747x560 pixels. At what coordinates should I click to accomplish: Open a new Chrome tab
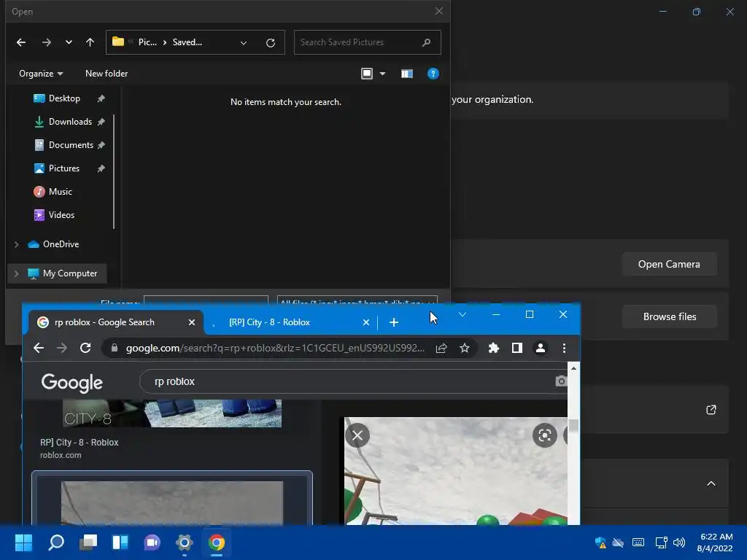tap(393, 322)
